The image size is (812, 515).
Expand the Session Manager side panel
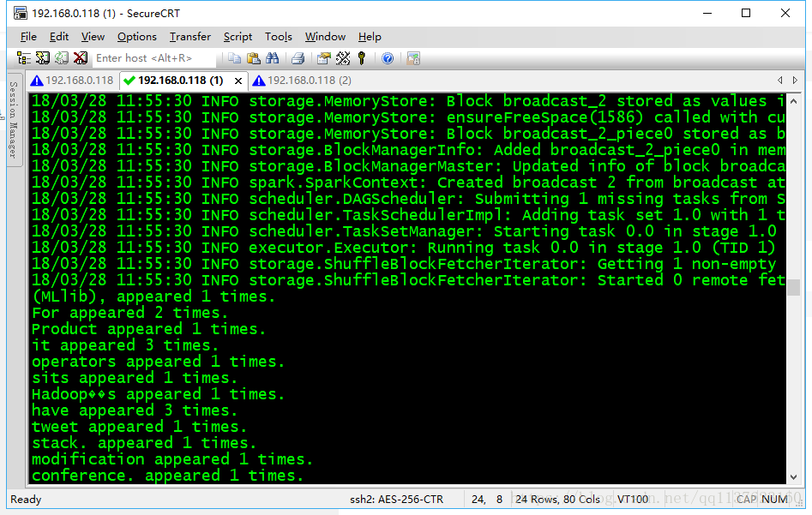coord(14,120)
